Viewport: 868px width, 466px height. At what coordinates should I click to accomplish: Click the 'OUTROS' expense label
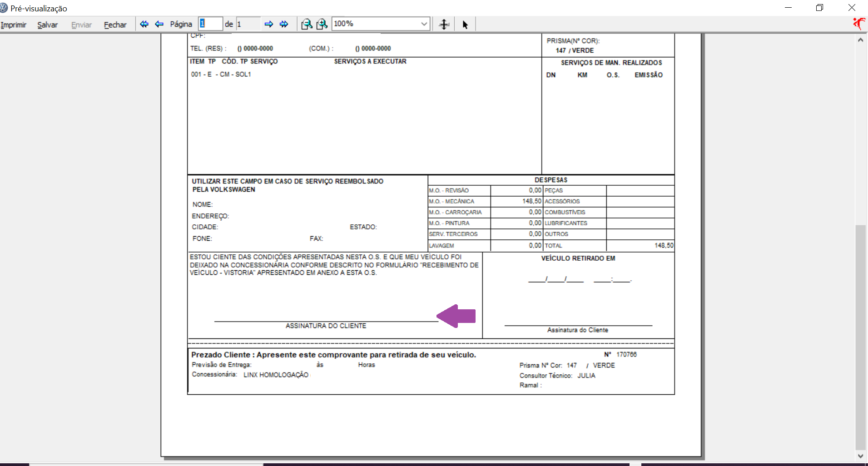[x=556, y=234]
